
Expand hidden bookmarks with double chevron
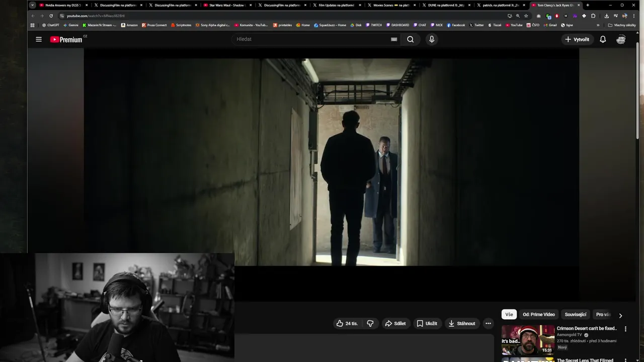(598, 25)
